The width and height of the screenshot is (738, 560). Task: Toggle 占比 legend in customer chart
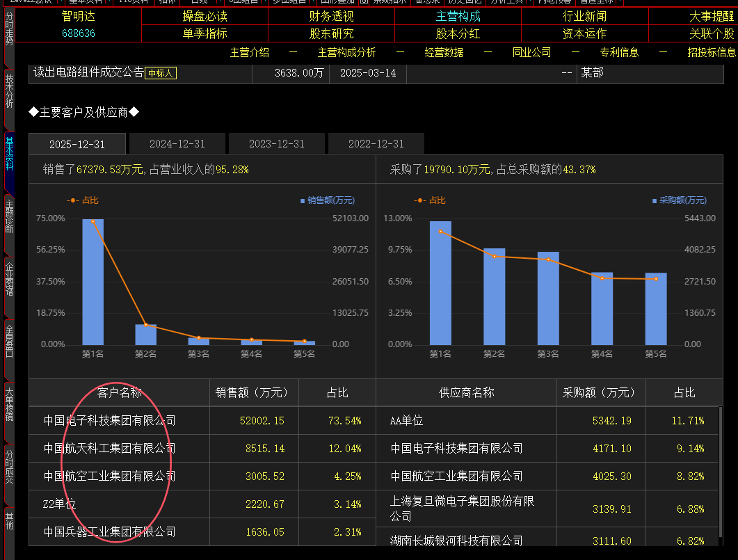[83, 200]
